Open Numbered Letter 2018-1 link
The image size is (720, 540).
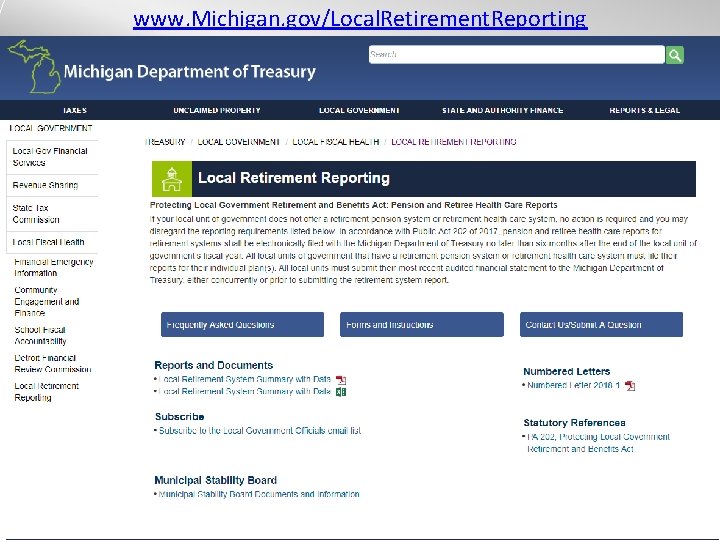click(x=574, y=385)
